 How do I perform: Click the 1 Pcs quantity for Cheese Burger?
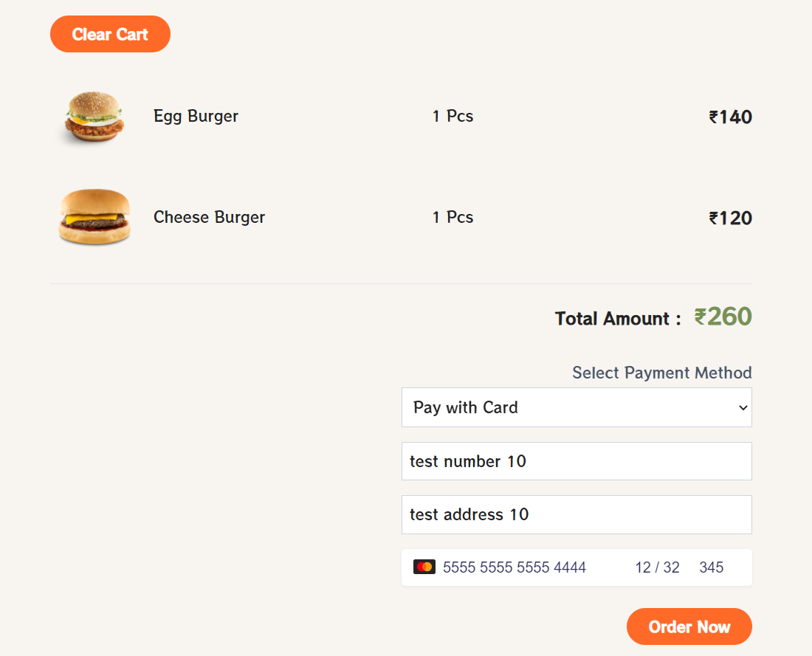(x=453, y=217)
